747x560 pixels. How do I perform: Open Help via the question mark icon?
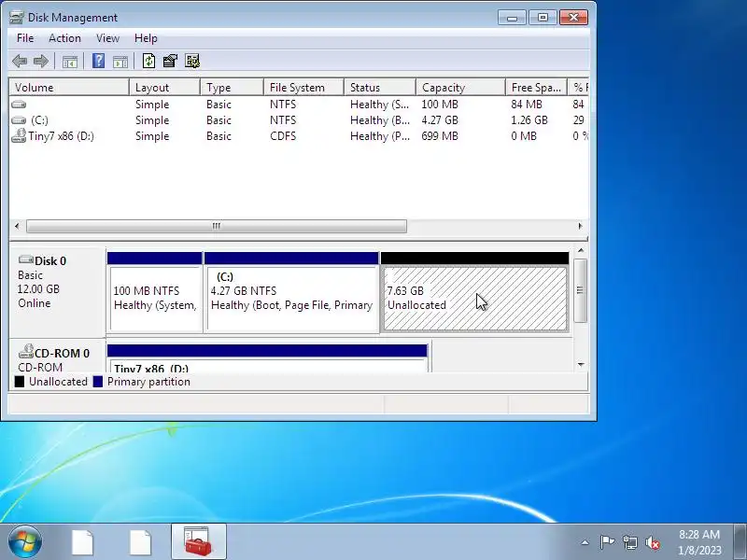click(98, 61)
